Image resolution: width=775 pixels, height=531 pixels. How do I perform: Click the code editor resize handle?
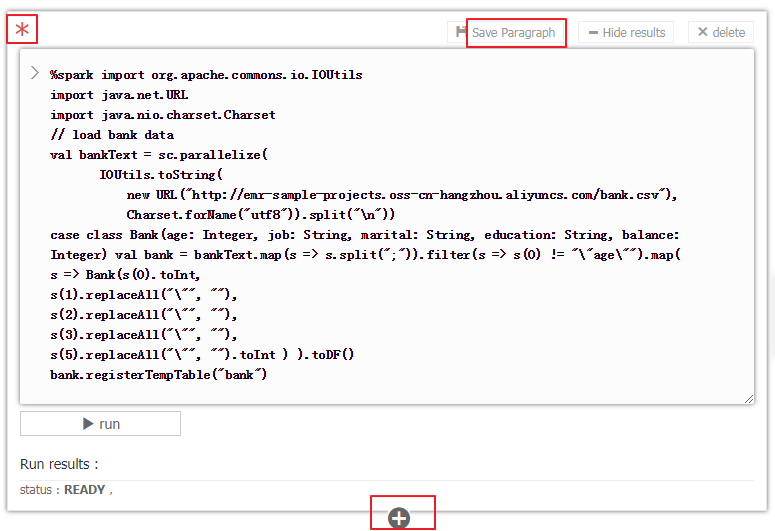tap(748, 397)
